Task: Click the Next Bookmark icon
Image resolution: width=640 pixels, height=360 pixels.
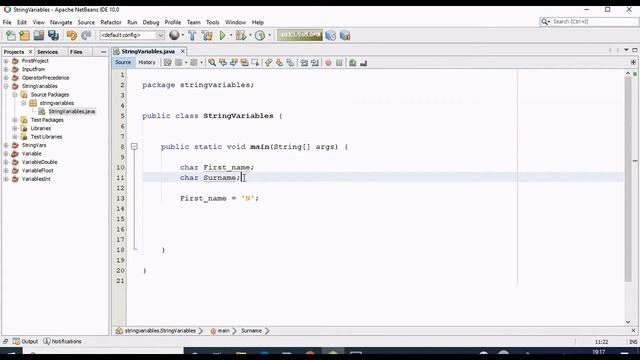Action: point(279,62)
